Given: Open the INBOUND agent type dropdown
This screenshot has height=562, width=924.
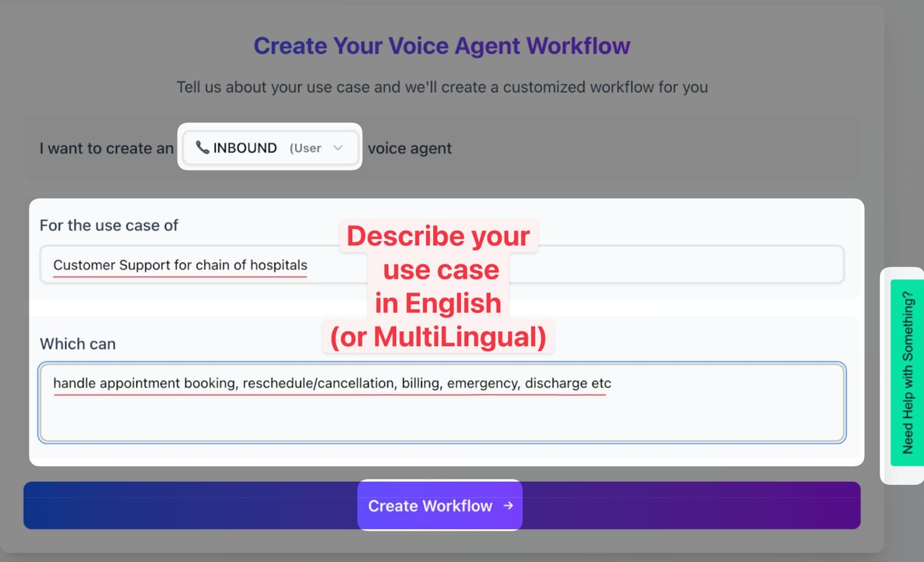Looking at the screenshot, I should click(x=270, y=148).
